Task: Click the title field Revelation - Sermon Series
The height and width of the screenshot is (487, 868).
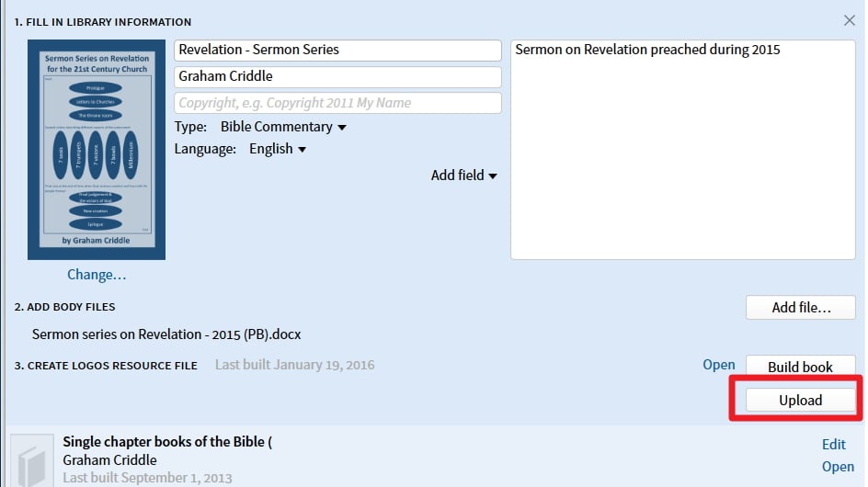Action: [x=337, y=50]
